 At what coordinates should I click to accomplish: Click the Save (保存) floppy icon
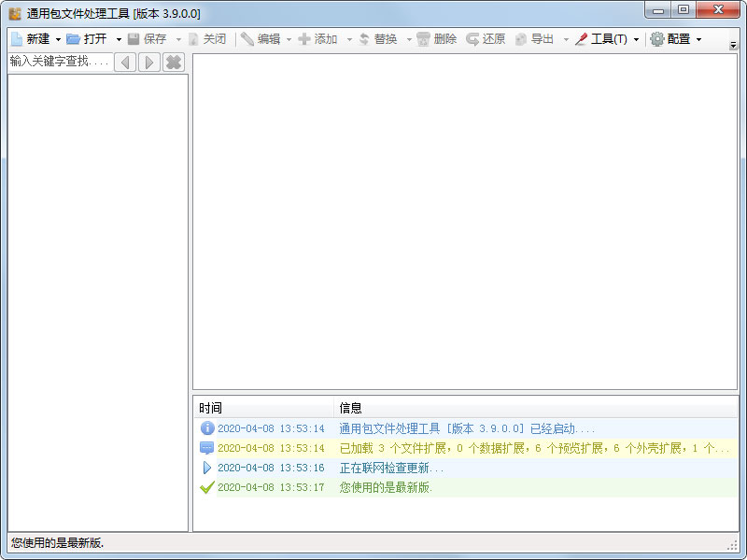(x=134, y=39)
